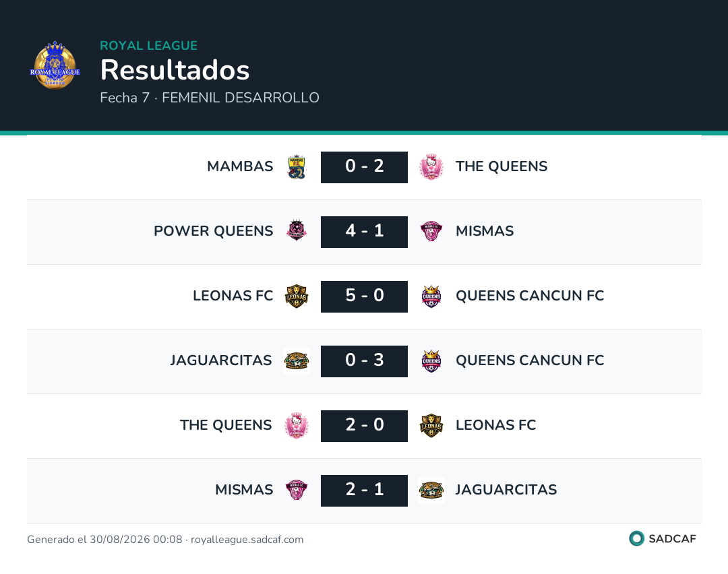Select the 5 - 0 score box
This screenshot has width=728, height=574.
pos(365,296)
